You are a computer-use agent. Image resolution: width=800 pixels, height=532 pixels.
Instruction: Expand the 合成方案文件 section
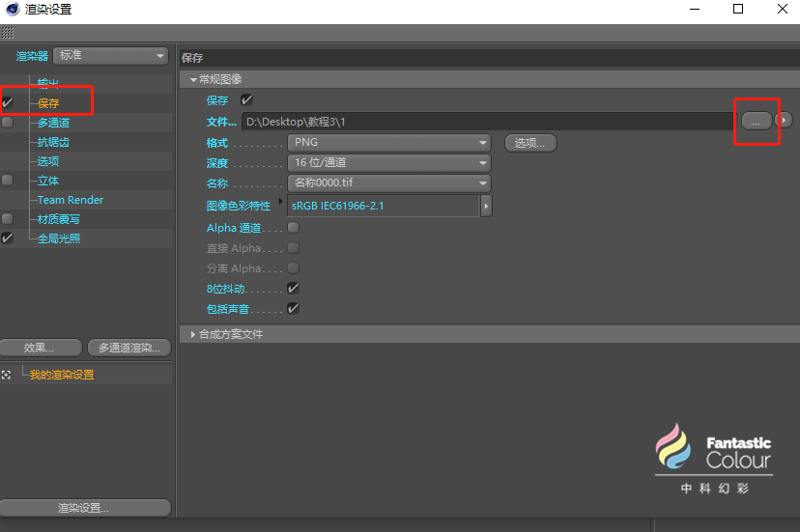point(193,335)
